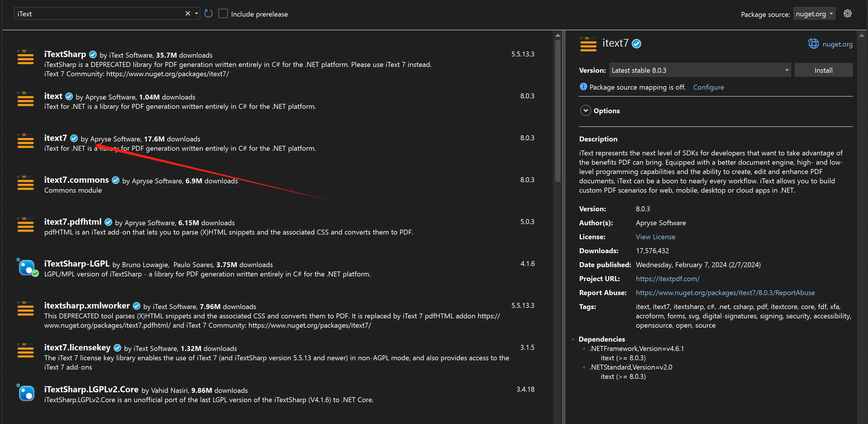
Task: Click the itext7 logo in details panel
Action: pyautogui.click(x=588, y=44)
